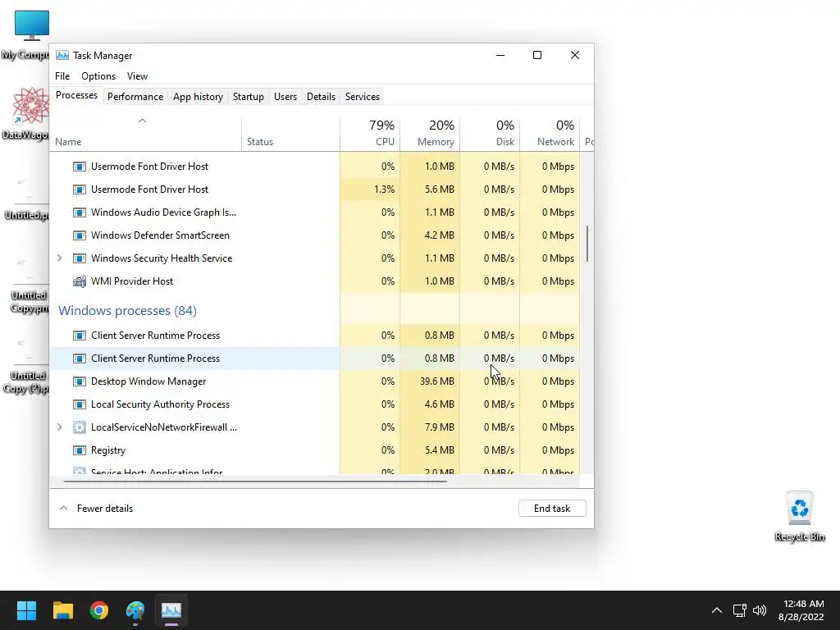Screen dimensions: 840x630
Task: Sort by the Status column header
Action: (x=290, y=134)
